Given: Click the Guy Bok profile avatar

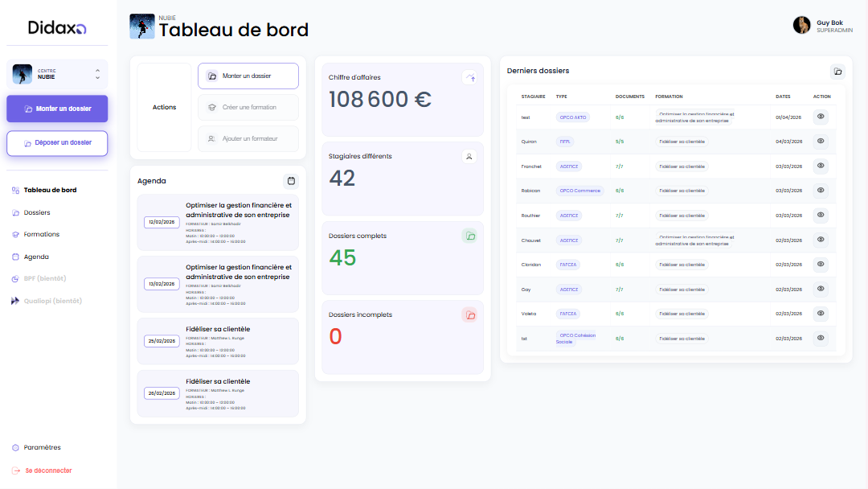Looking at the screenshot, I should click(801, 25).
